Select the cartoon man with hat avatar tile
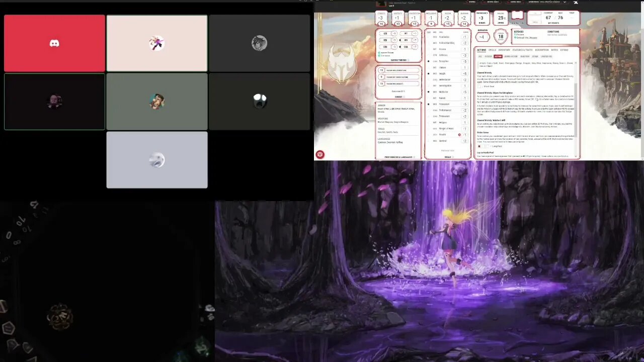The width and height of the screenshot is (644, 362). [157, 102]
